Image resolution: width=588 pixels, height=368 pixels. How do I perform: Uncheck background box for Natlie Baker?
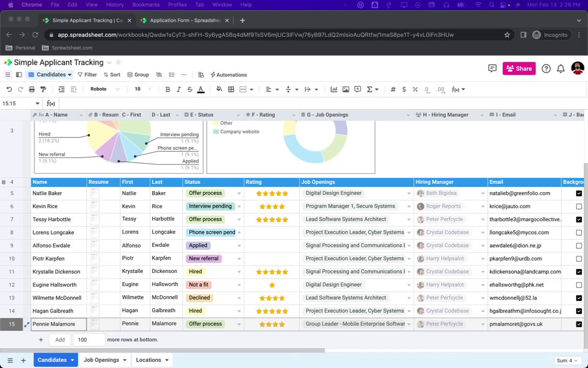click(x=579, y=193)
